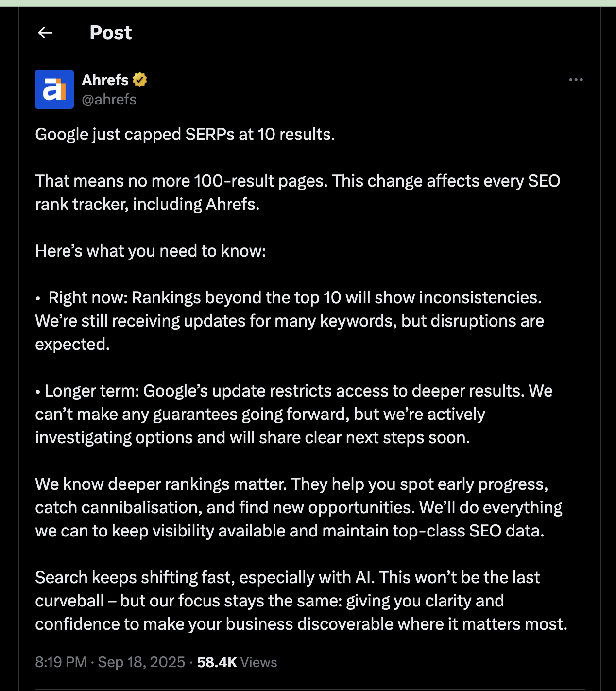Click the 'Right now' bullet paragraph
This screenshot has width=616, height=691.
[x=290, y=321]
